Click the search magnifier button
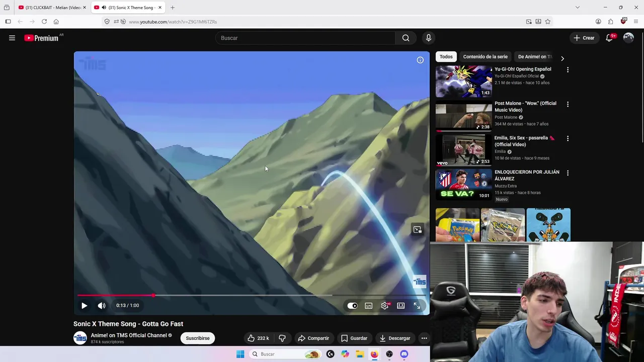The image size is (644, 362). point(406,38)
